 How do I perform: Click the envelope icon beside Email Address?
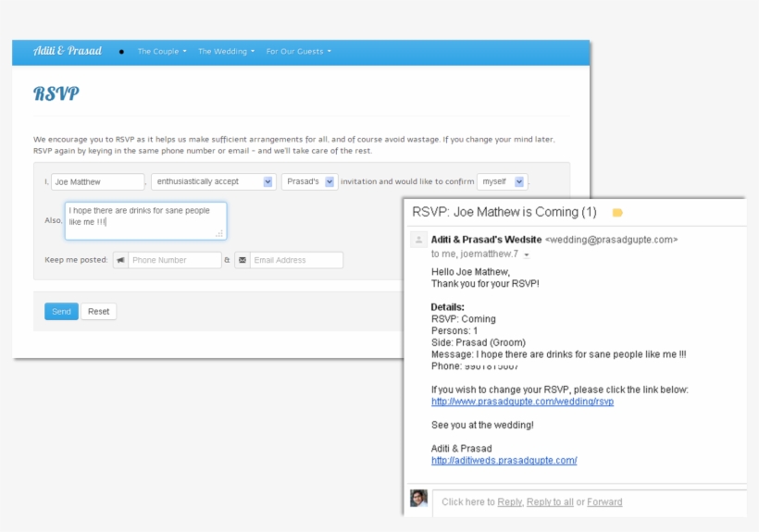[243, 260]
